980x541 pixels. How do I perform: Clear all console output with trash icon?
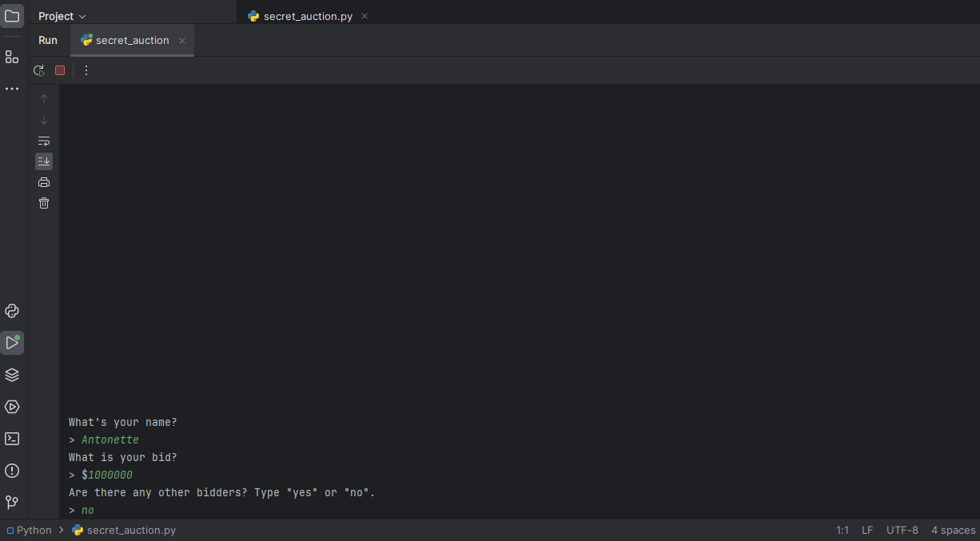(x=44, y=203)
